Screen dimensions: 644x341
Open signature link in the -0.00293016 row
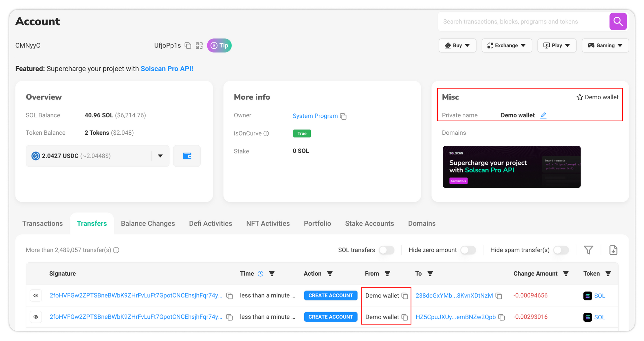[136, 317]
